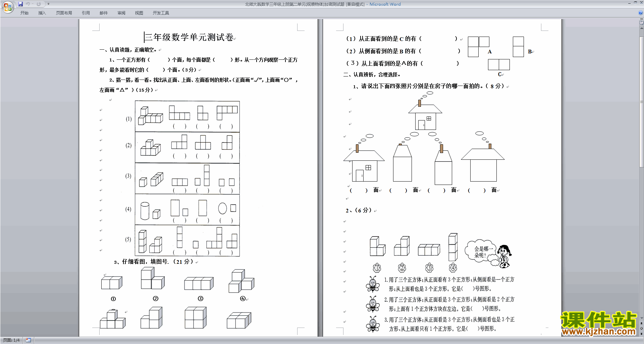Click the text 3、仔细看图，填图号.（21分）

(154, 262)
